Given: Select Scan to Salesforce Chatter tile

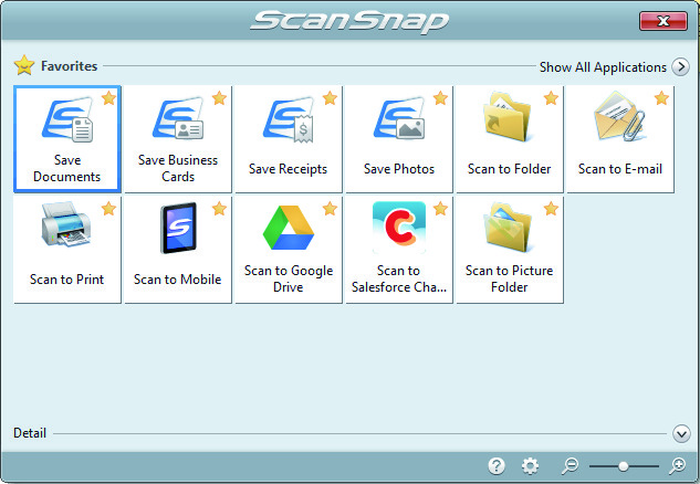Looking at the screenshot, I should [399, 250].
